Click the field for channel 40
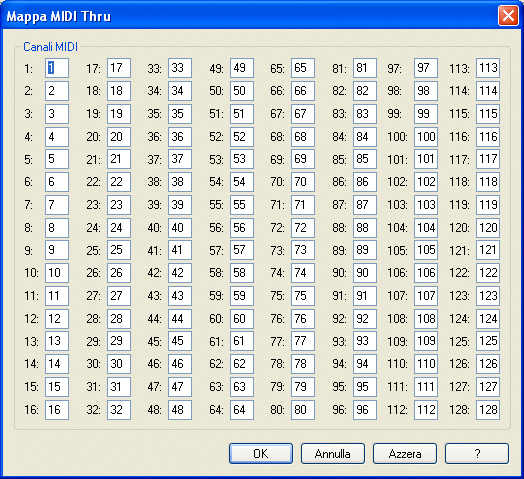 (180, 228)
